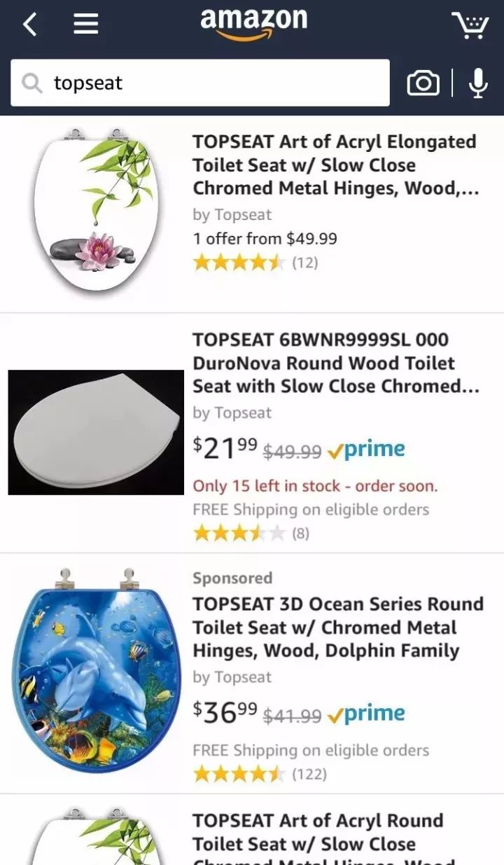Open the shopping cart
Image resolution: width=504 pixels, height=865 pixels.
pyautogui.click(x=470, y=25)
